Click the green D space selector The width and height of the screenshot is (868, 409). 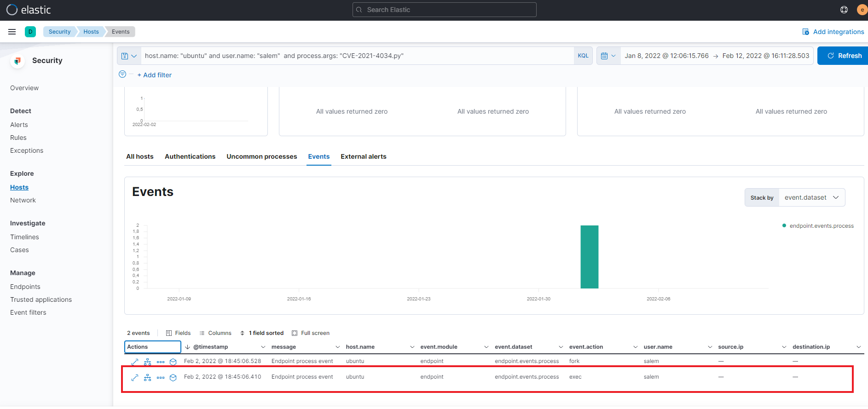click(30, 32)
